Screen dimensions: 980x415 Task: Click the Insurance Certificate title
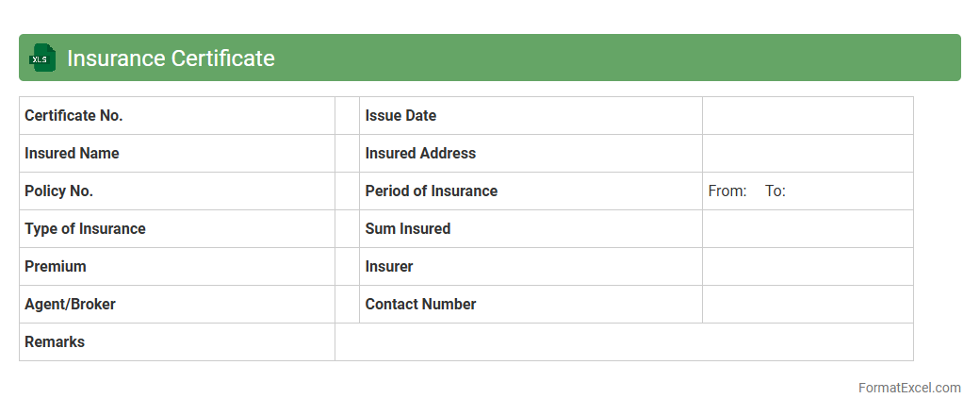[x=171, y=58]
